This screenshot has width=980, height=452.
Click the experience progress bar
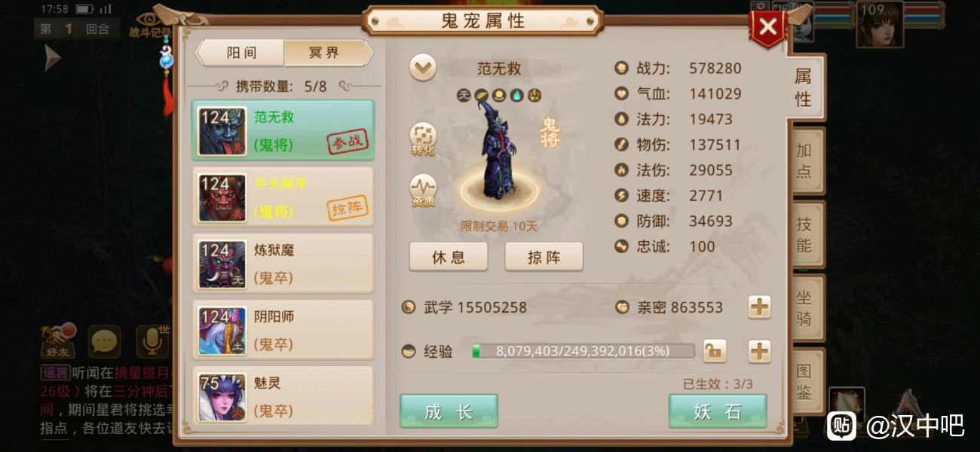[x=583, y=351]
